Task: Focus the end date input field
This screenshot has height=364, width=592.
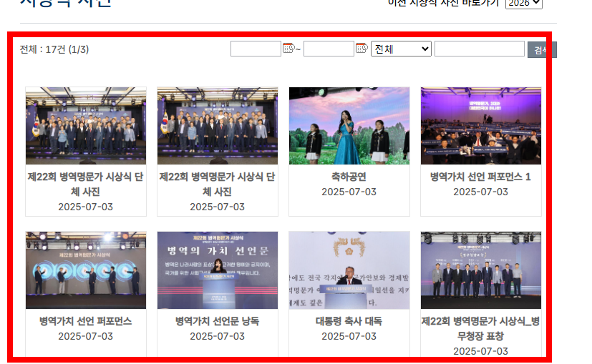Action: pyautogui.click(x=329, y=49)
